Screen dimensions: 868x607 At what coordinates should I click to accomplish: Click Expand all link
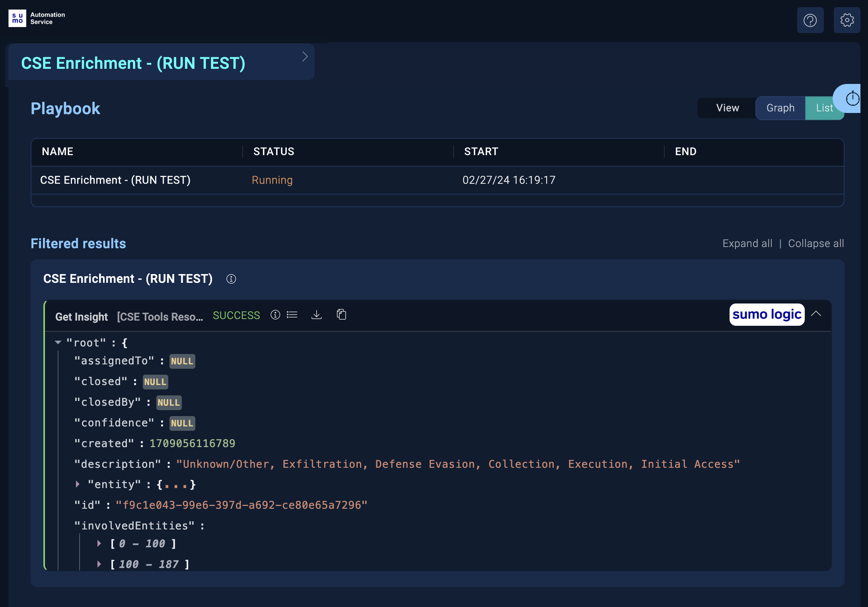747,243
